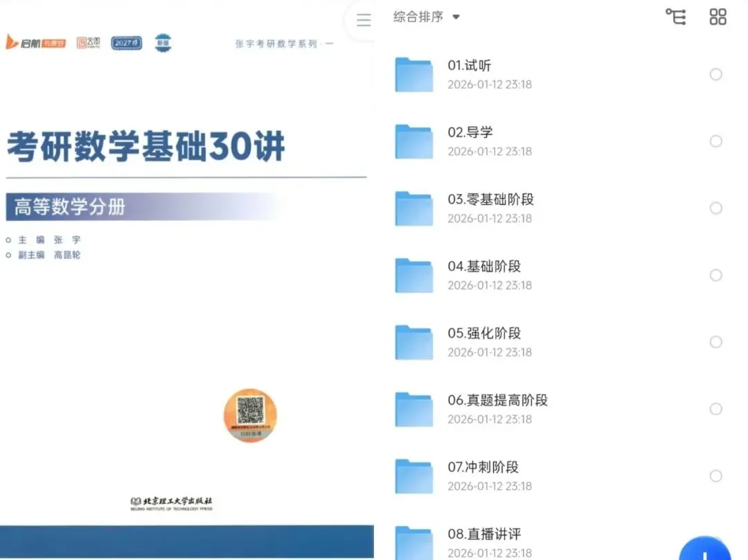The image size is (748, 560).
Task: Click the 08.直播讲评 folder name
Action: [484, 534]
